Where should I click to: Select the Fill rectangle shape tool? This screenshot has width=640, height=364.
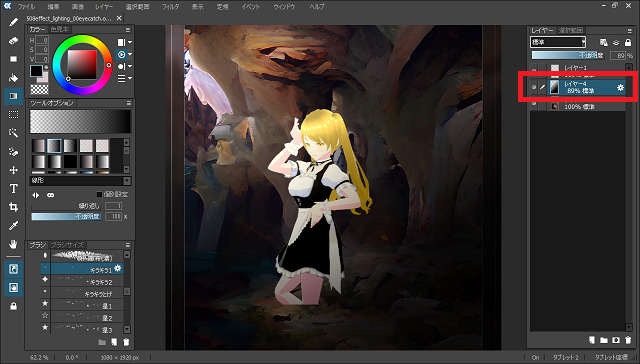pos(13,59)
